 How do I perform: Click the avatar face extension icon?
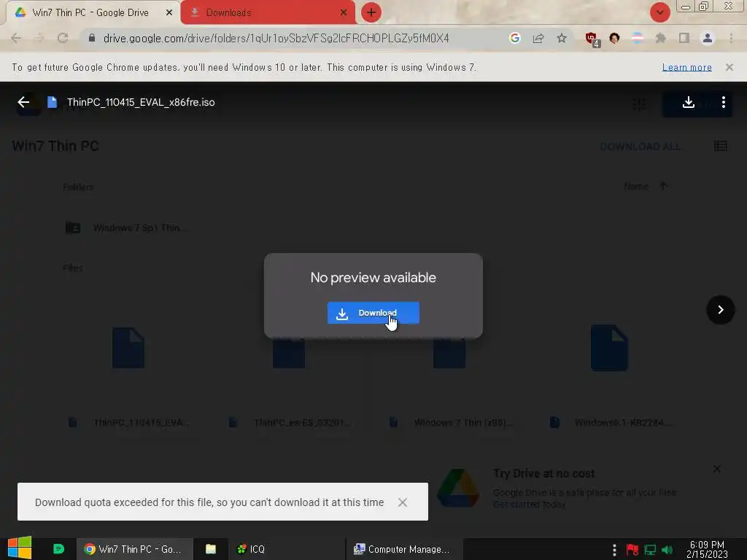(x=614, y=38)
